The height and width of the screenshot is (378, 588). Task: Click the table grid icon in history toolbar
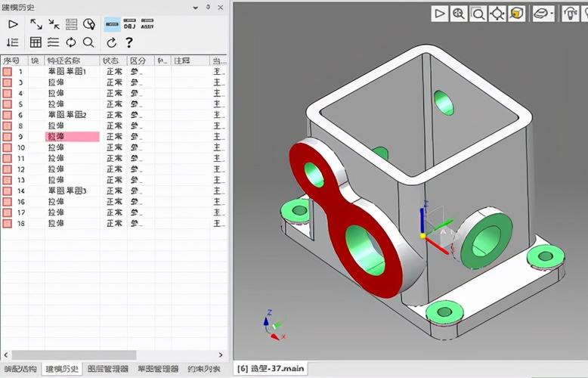[x=36, y=42]
